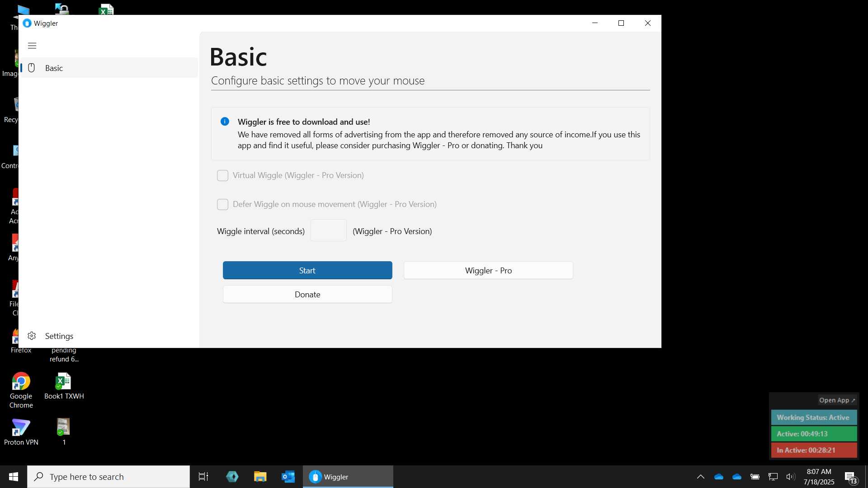Start wiggling with the Start button
The width and height of the screenshot is (868, 488).
coord(307,270)
